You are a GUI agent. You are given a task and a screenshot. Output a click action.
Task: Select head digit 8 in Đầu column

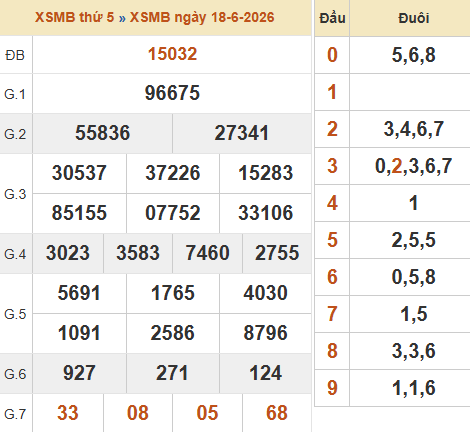point(332,351)
